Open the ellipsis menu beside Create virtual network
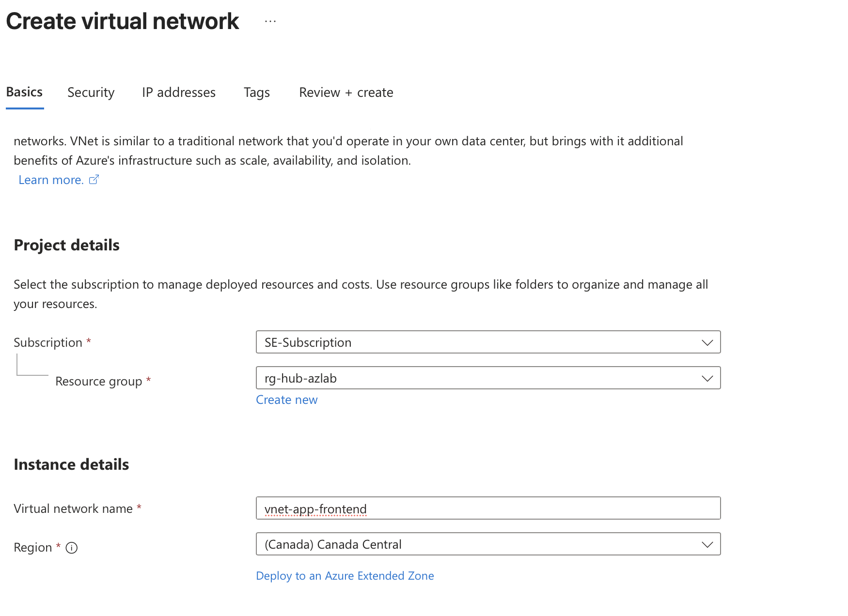The height and width of the screenshot is (616, 848). coord(270,21)
